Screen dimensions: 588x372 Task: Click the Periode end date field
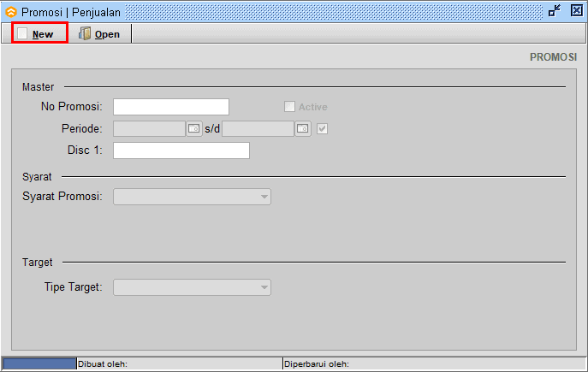[x=258, y=129]
